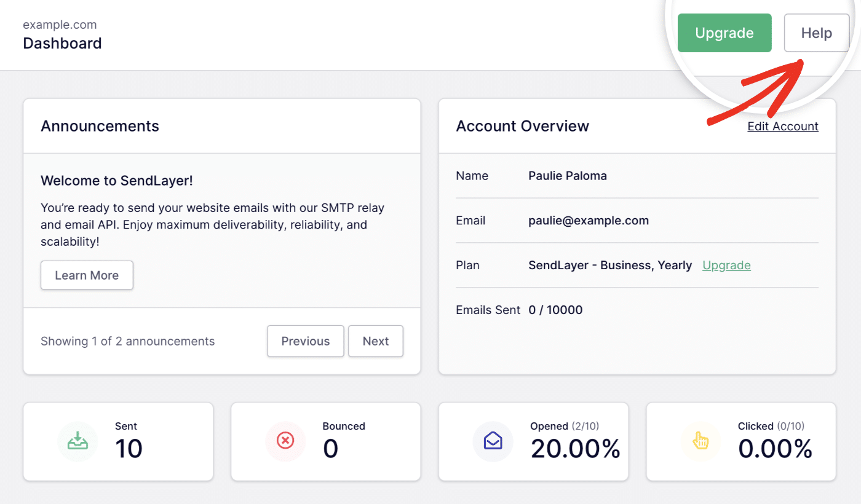Image resolution: width=861 pixels, height=504 pixels.
Task: Click the Bounced count value 0
Action: 330,449
